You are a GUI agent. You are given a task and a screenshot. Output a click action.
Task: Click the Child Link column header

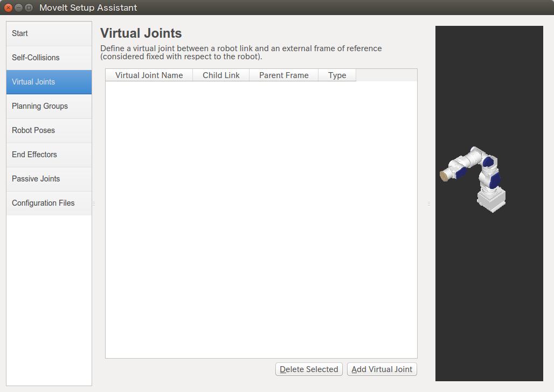pyautogui.click(x=221, y=75)
